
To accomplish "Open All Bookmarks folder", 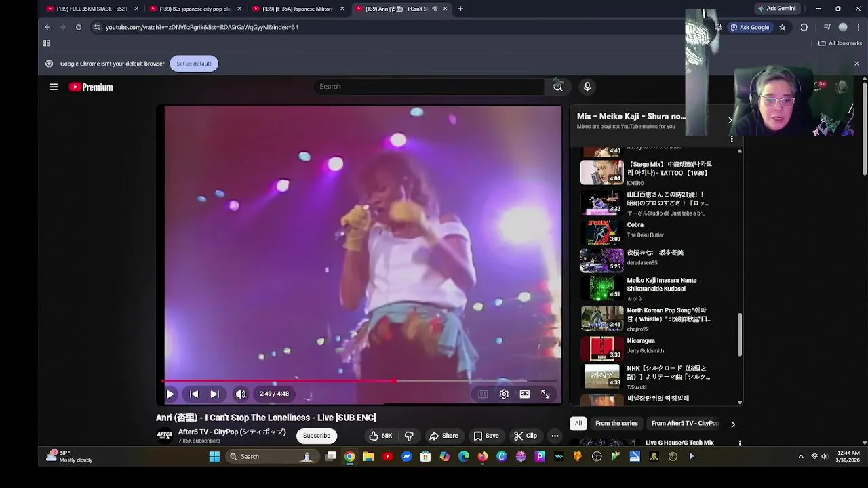I will point(840,43).
